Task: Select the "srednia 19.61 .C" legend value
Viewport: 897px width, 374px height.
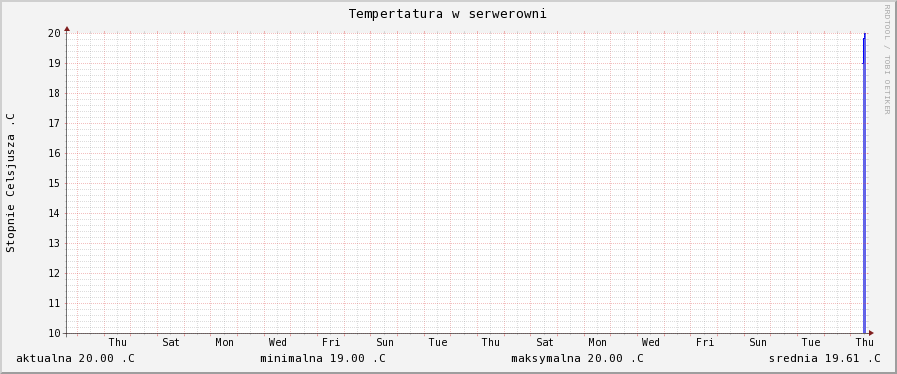Action: tap(824, 359)
